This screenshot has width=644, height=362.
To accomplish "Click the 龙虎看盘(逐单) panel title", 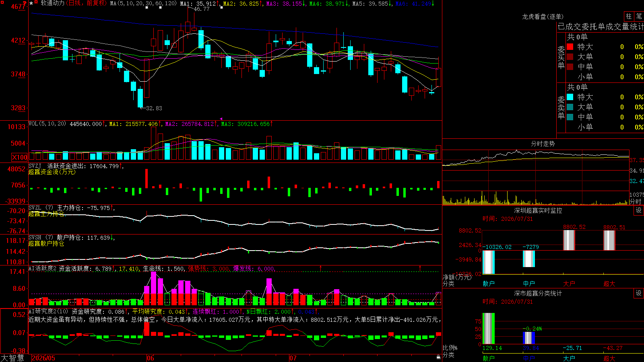I will coord(543,16).
